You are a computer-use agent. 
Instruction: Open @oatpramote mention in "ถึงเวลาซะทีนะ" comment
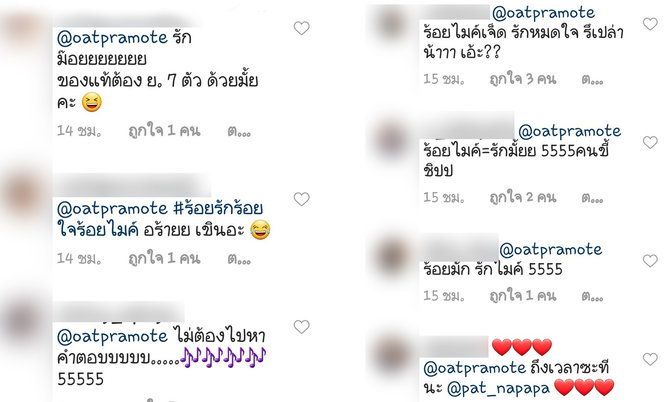[x=475, y=368]
